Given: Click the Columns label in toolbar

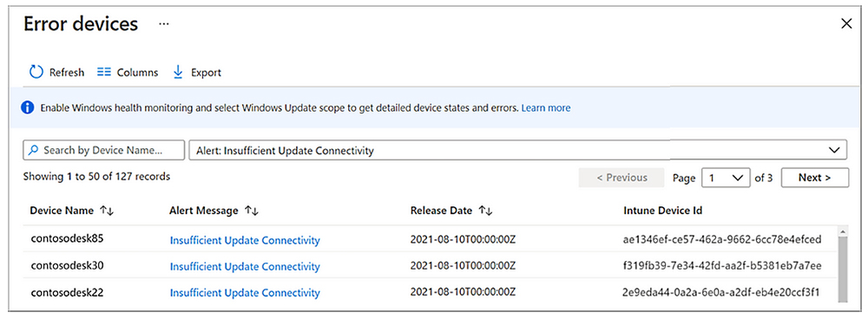Looking at the screenshot, I should [x=137, y=73].
